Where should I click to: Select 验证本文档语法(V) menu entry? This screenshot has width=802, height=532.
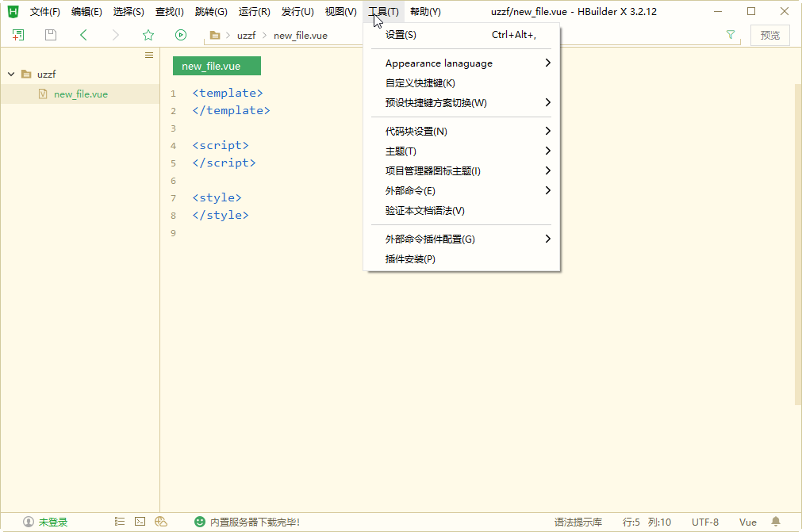click(461, 211)
